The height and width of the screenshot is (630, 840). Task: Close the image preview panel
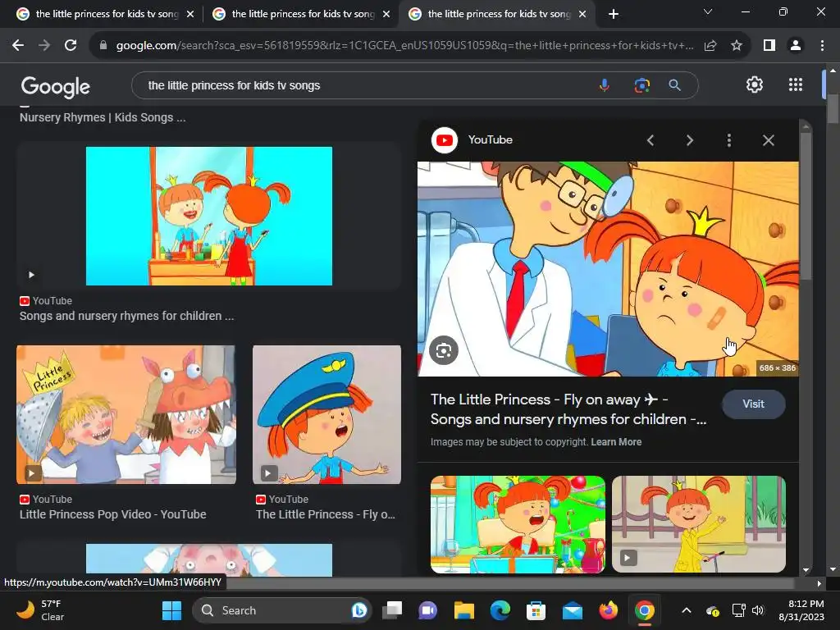tap(768, 140)
